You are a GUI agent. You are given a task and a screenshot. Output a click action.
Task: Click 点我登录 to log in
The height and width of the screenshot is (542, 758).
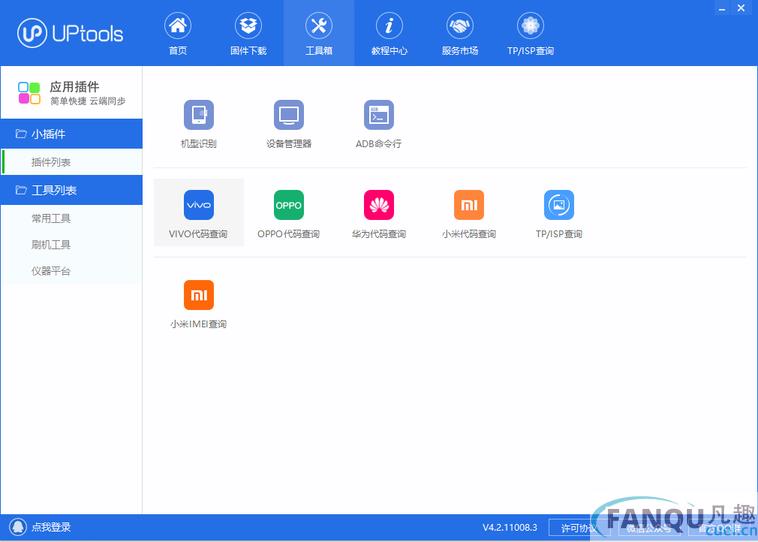[51, 527]
